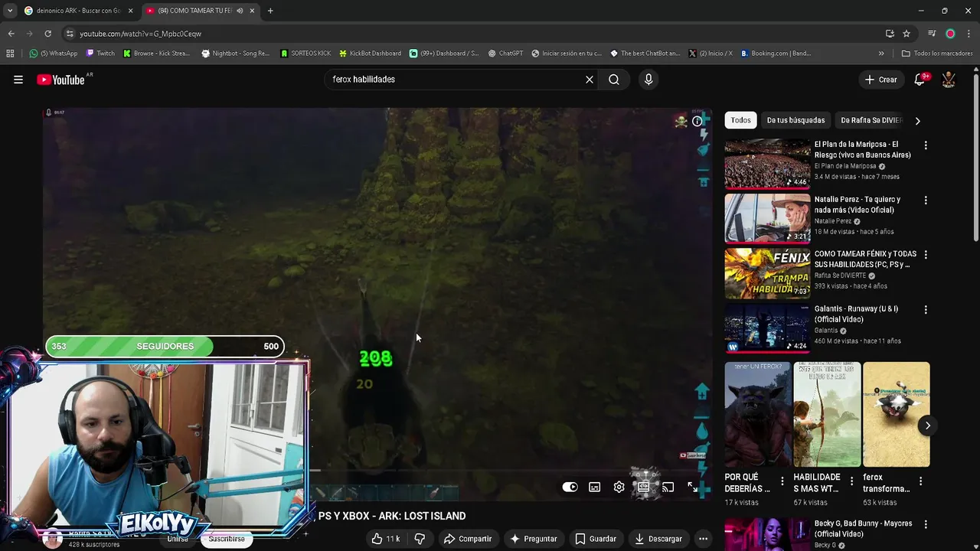Image resolution: width=980 pixels, height=551 pixels.
Task: Enter fullscreen on the video player
Action: click(x=693, y=487)
